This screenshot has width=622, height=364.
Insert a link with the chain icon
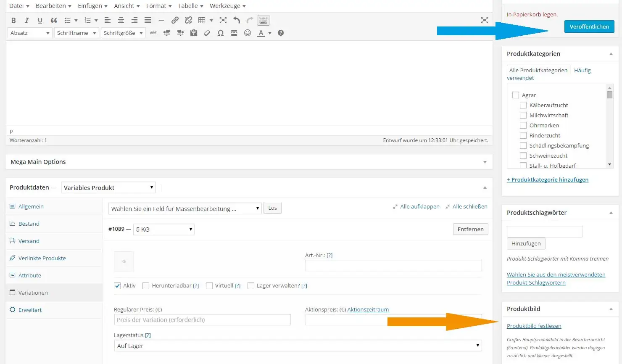(175, 20)
